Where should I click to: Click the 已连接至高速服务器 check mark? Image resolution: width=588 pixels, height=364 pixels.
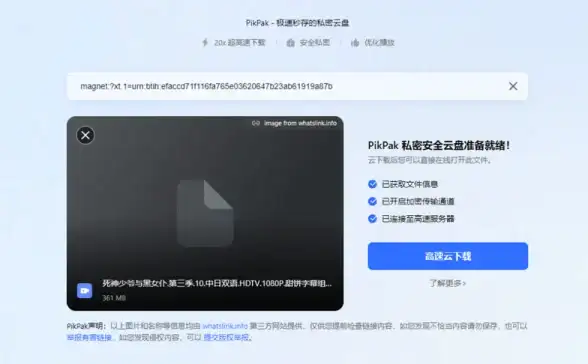(372, 219)
